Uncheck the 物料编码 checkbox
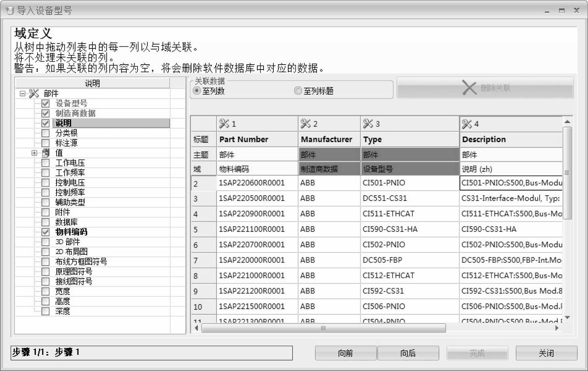The width and height of the screenshot is (588, 371). [x=45, y=232]
